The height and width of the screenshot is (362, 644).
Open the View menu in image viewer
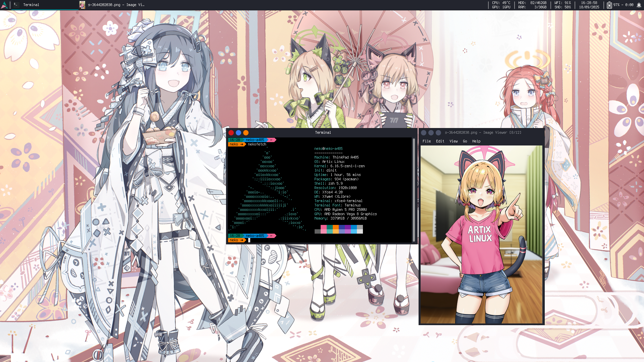(x=453, y=141)
